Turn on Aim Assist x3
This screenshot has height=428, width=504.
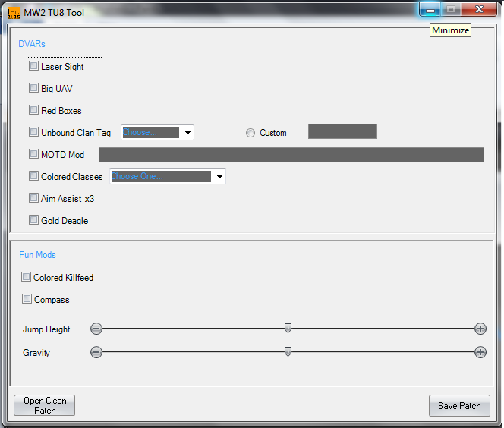pos(33,198)
